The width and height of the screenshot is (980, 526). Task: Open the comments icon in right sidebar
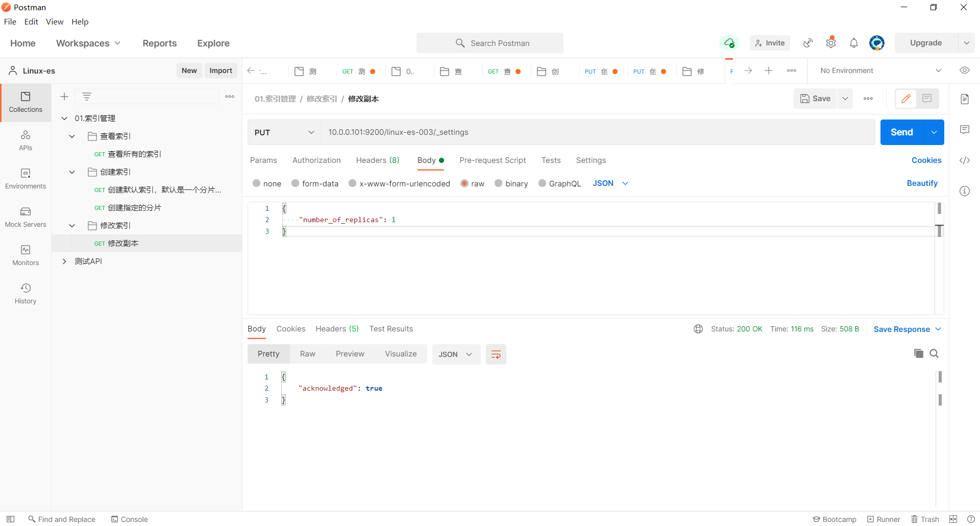tap(965, 130)
